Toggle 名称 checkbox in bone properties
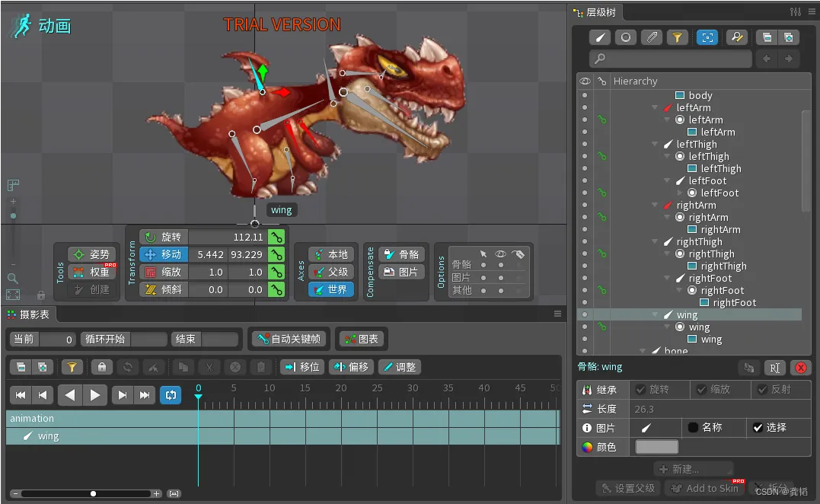 (694, 428)
